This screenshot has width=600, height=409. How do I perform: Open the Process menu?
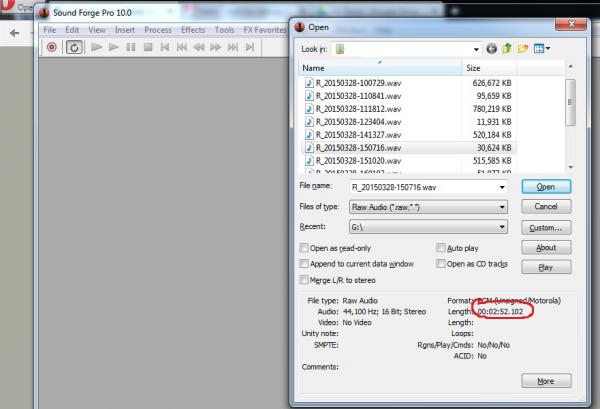(158, 30)
